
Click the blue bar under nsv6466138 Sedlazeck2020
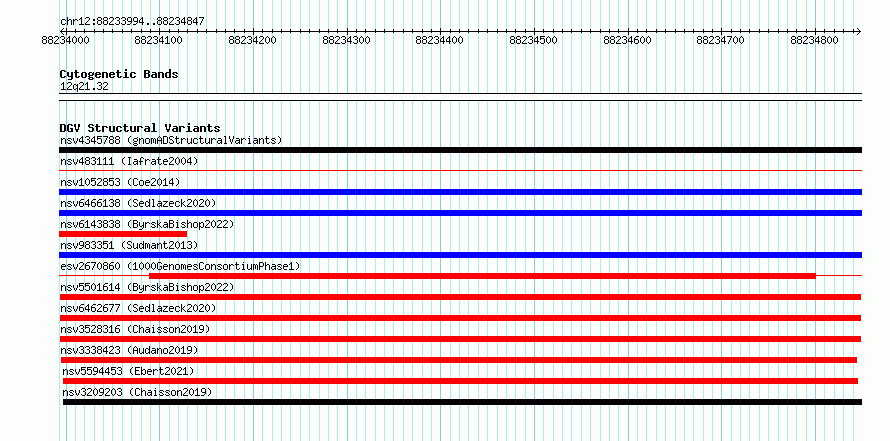tap(460, 213)
